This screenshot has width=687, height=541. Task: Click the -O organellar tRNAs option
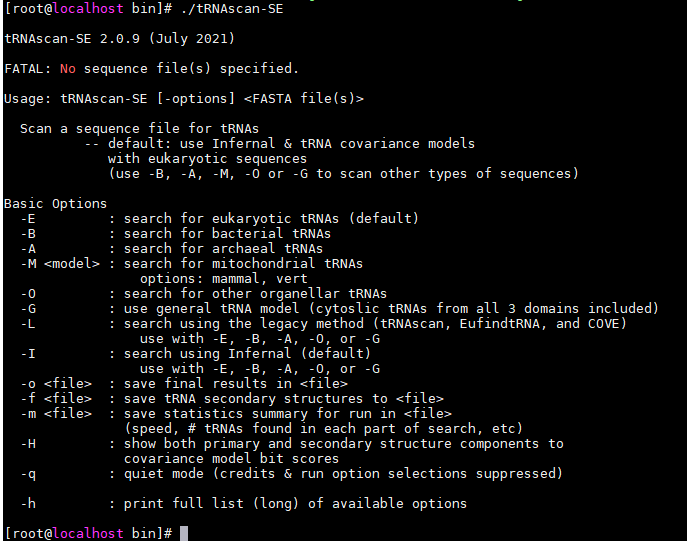click(x=204, y=293)
